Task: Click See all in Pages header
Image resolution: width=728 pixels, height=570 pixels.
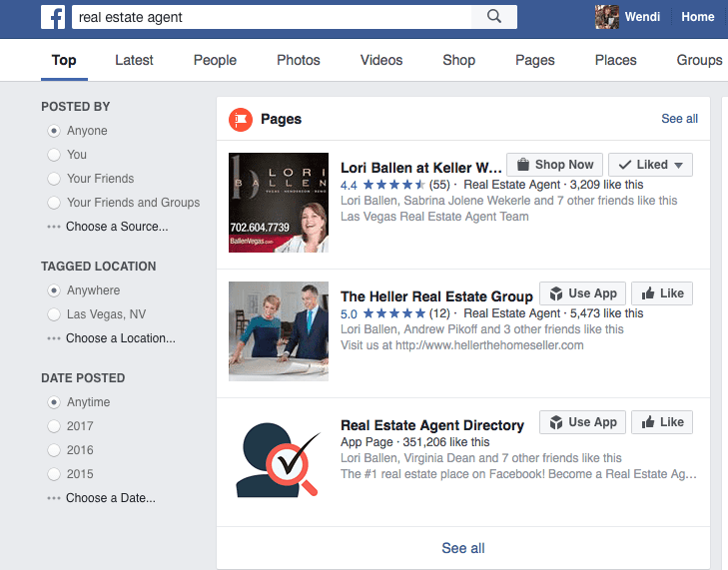Action: tap(679, 119)
